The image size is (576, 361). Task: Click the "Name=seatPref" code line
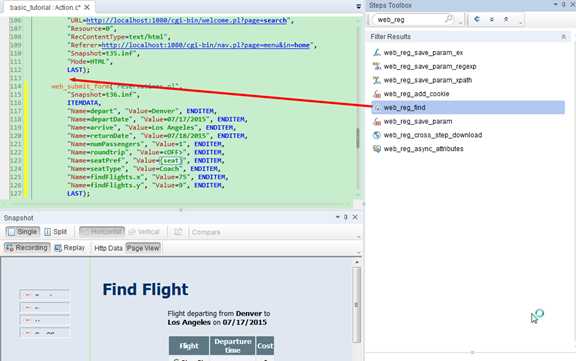coord(146,160)
